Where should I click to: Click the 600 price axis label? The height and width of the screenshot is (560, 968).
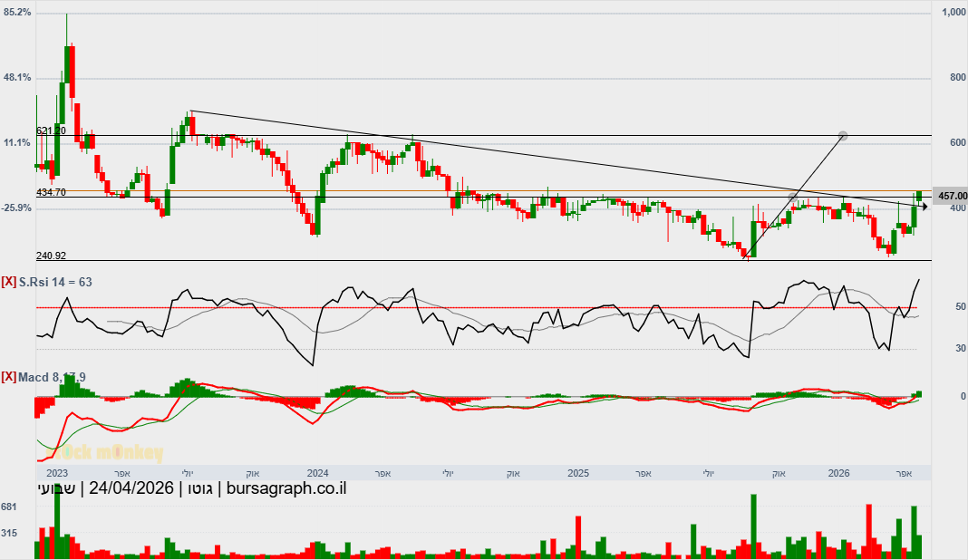click(x=959, y=142)
